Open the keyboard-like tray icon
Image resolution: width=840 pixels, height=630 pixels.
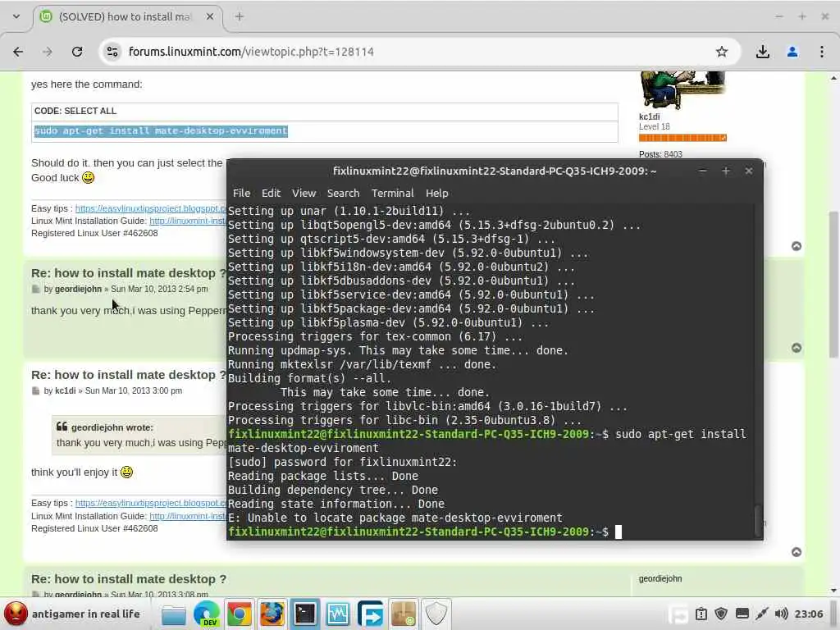tap(742, 614)
